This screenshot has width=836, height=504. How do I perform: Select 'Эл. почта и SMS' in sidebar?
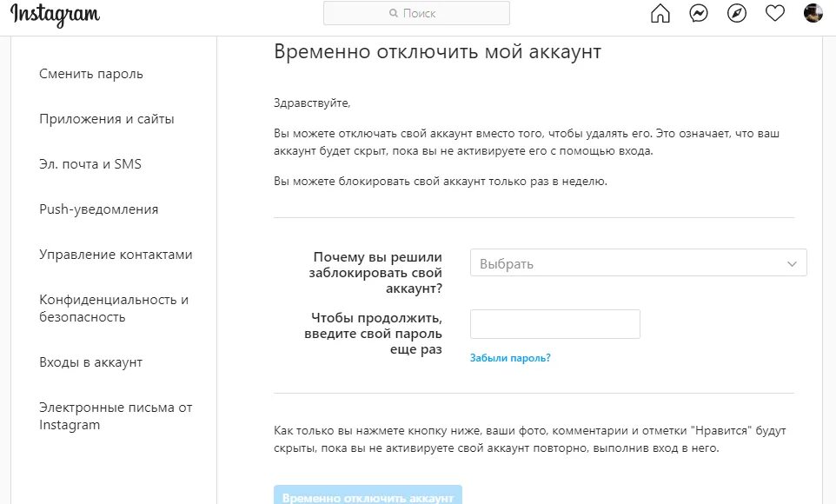coord(90,164)
